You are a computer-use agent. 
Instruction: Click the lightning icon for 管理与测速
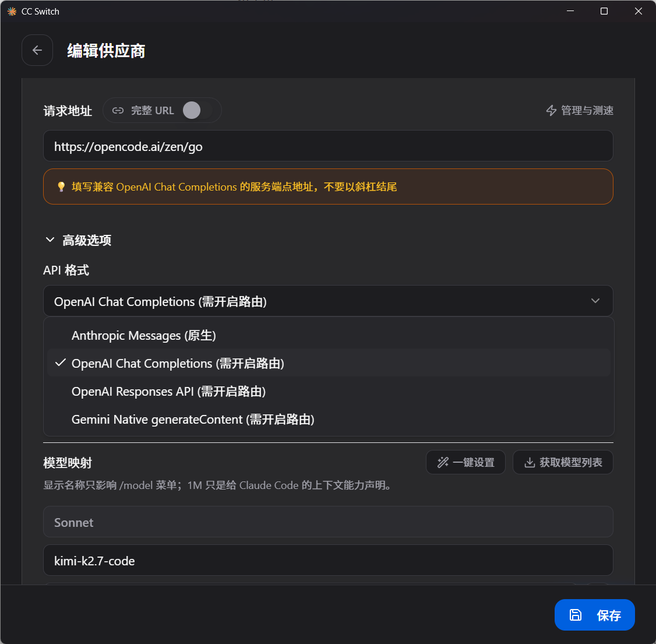coord(551,111)
